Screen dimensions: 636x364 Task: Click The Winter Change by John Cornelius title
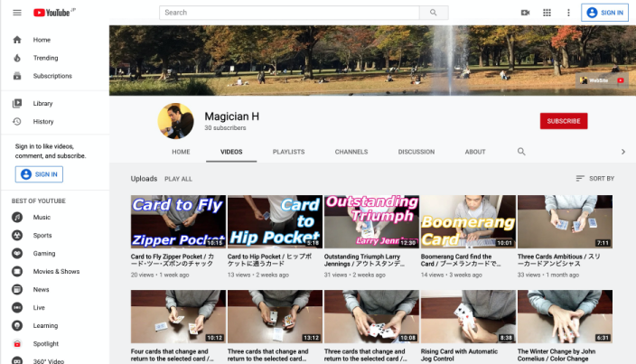[x=556, y=355]
